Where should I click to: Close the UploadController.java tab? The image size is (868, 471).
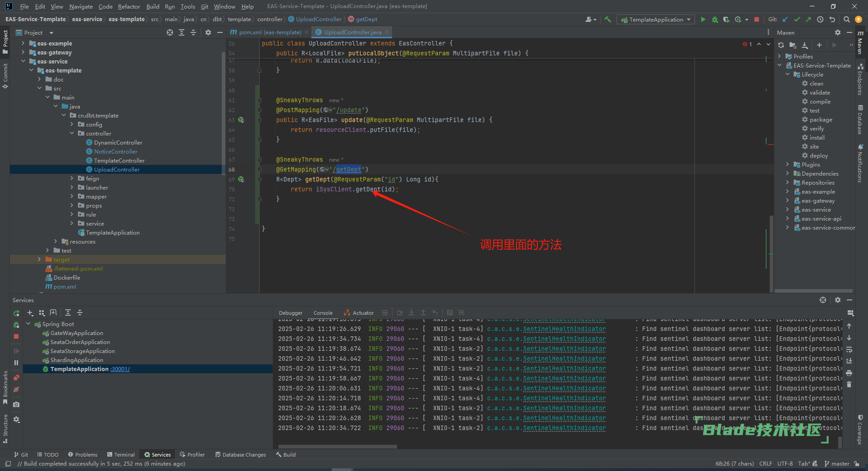click(x=387, y=32)
